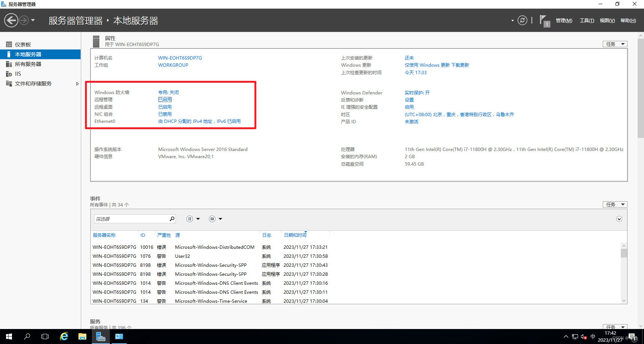This screenshot has width=644, height=344.
Task: Open the notifications flag icon
Action: 545,21
